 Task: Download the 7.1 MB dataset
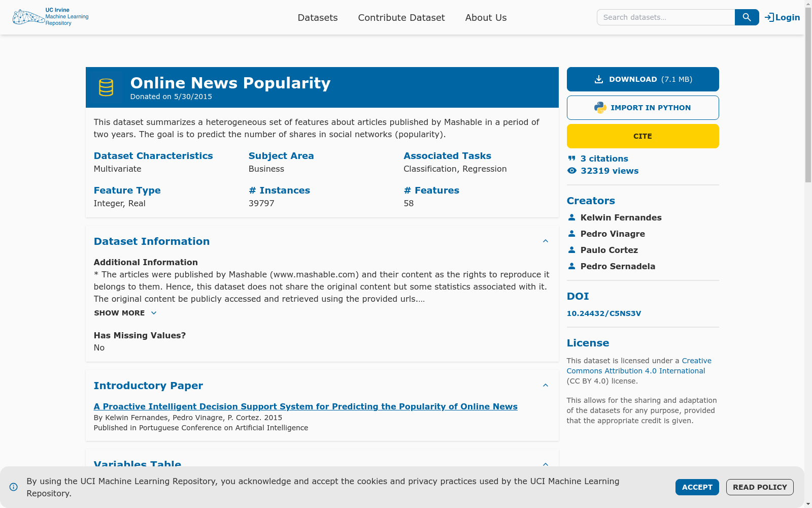tap(643, 79)
